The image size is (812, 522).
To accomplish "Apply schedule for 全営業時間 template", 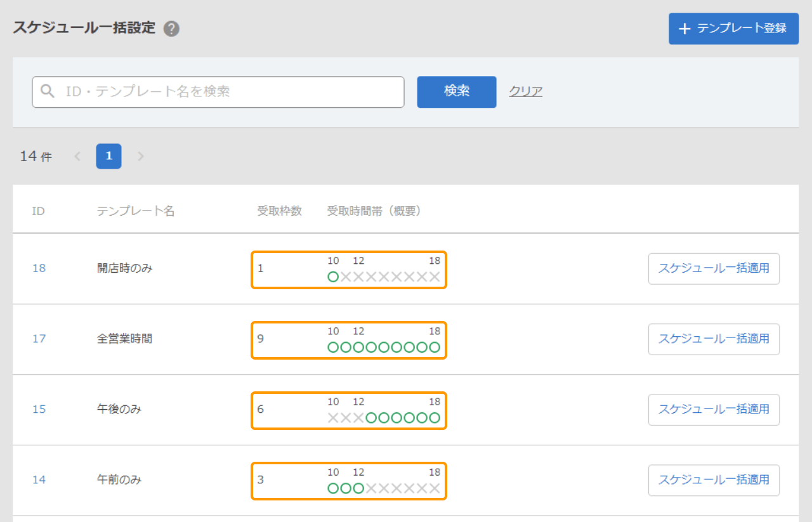I will coord(713,339).
